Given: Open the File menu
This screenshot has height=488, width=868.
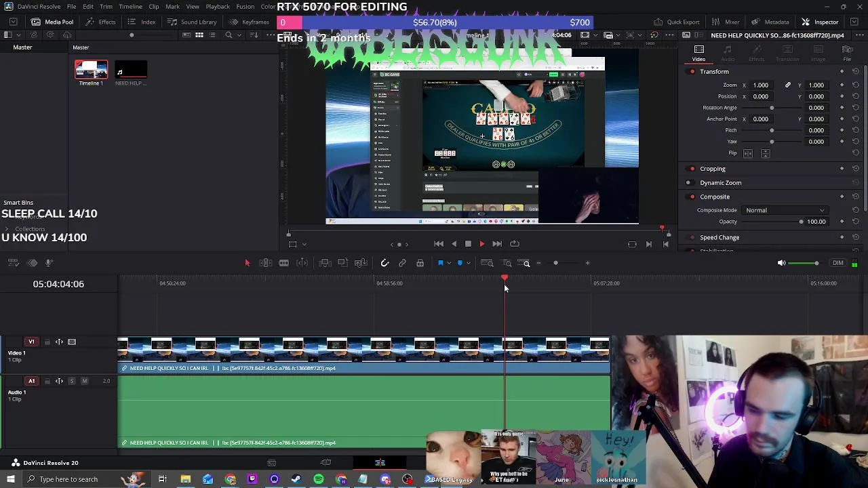Looking at the screenshot, I should tap(71, 7).
